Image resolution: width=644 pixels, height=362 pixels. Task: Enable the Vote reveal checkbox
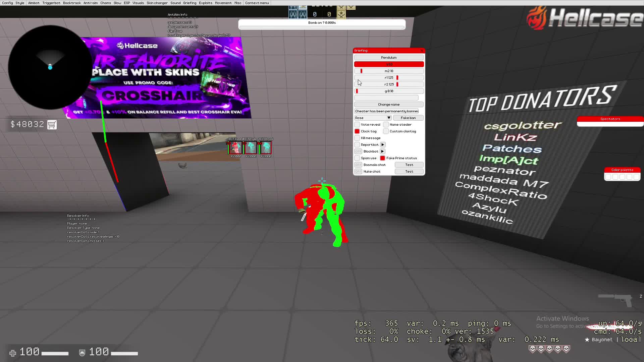point(357,125)
